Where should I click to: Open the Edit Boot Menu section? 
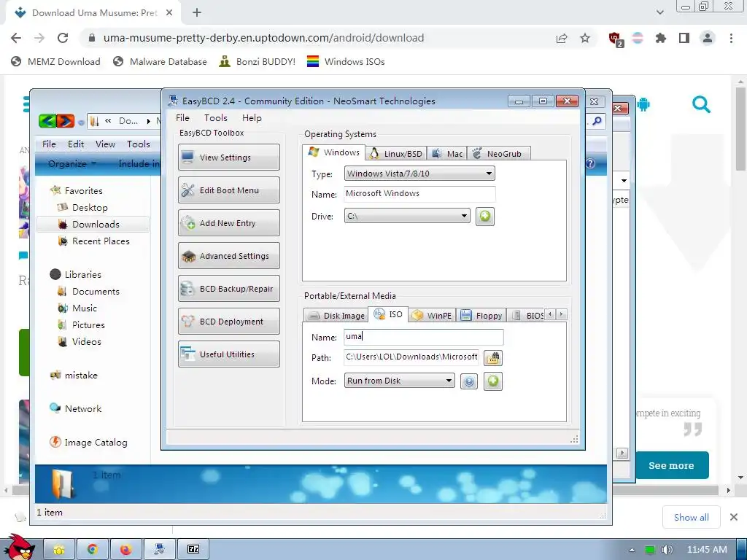228,190
